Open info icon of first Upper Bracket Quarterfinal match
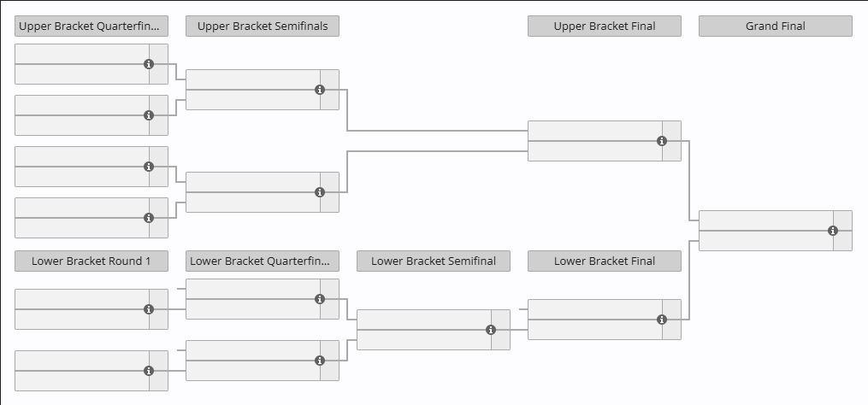 [149, 64]
